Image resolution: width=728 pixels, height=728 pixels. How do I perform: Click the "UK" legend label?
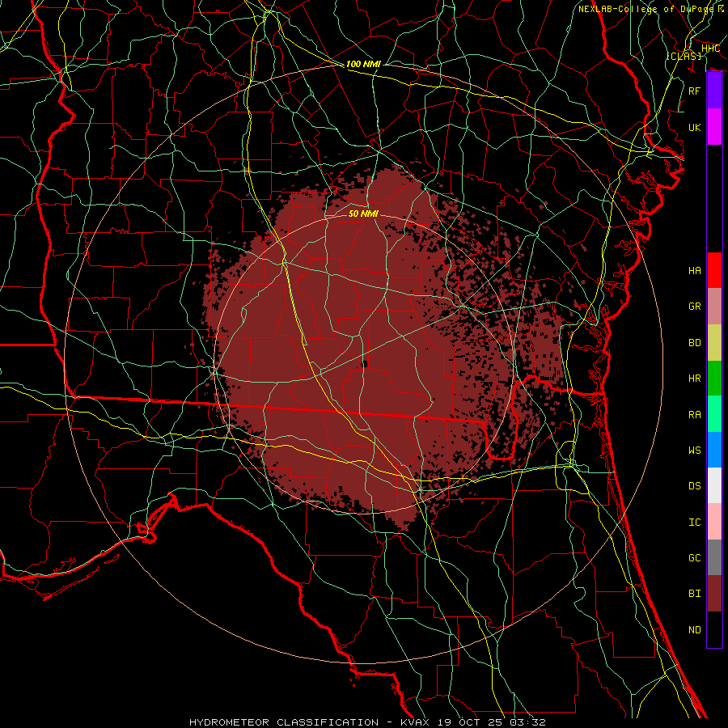click(694, 127)
